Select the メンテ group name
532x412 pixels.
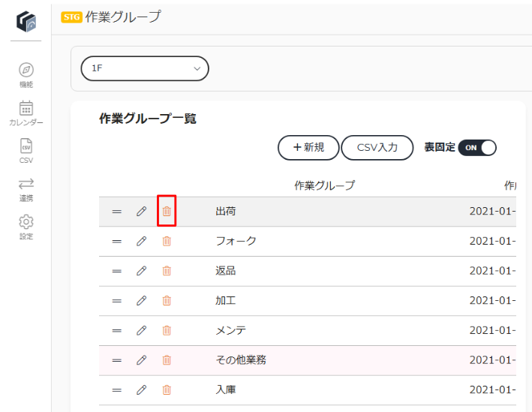pyautogui.click(x=230, y=330)
